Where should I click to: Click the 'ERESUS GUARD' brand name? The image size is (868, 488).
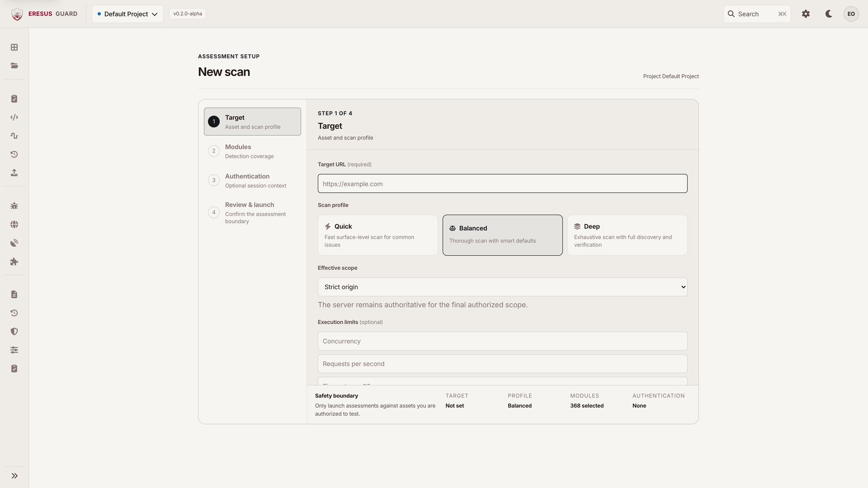tap(53, 14)
